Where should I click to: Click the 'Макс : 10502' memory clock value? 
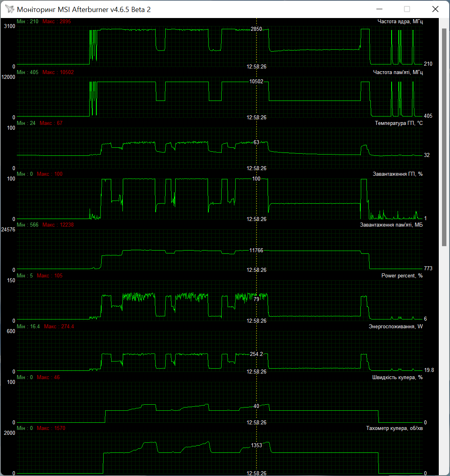(58, 72)
